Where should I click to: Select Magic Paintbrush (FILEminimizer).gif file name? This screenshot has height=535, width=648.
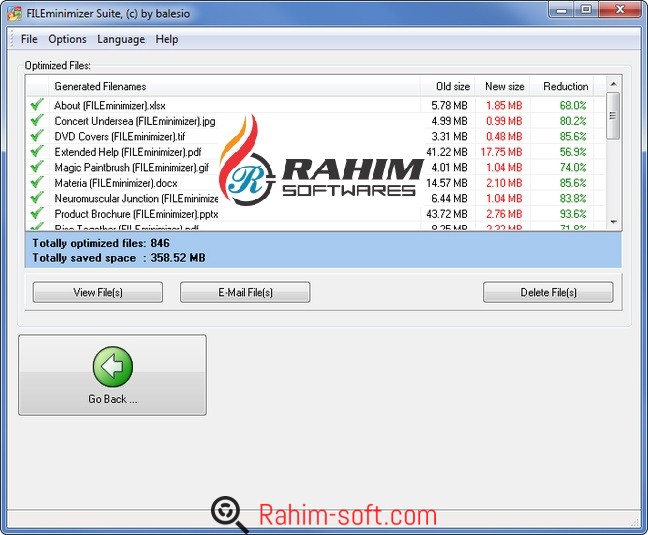click(x=131, y=168)
